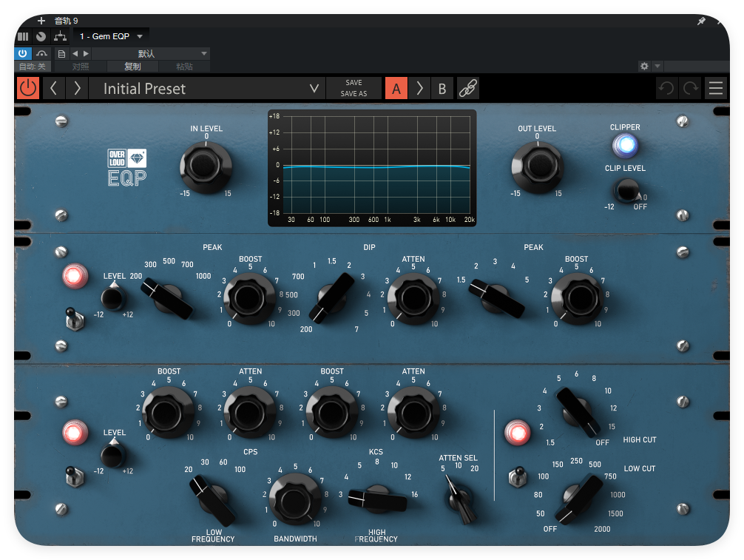Click host sidechain routing icon

60,36
